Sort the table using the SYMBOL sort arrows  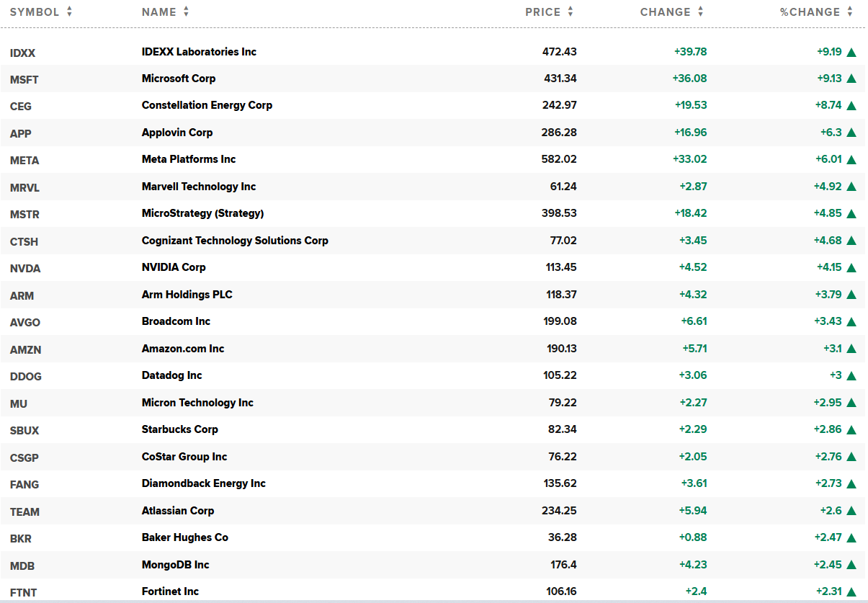[x=69, y=12]
